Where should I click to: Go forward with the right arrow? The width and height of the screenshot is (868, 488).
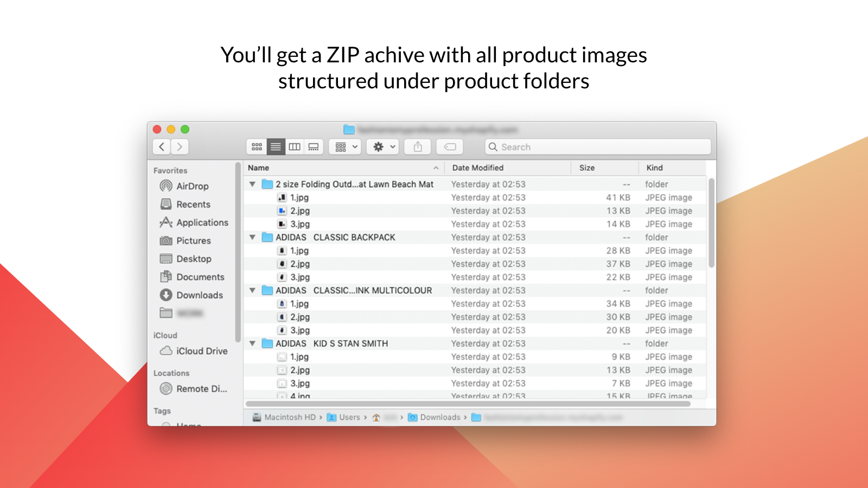pyautogui.click(x=180, y=147)
